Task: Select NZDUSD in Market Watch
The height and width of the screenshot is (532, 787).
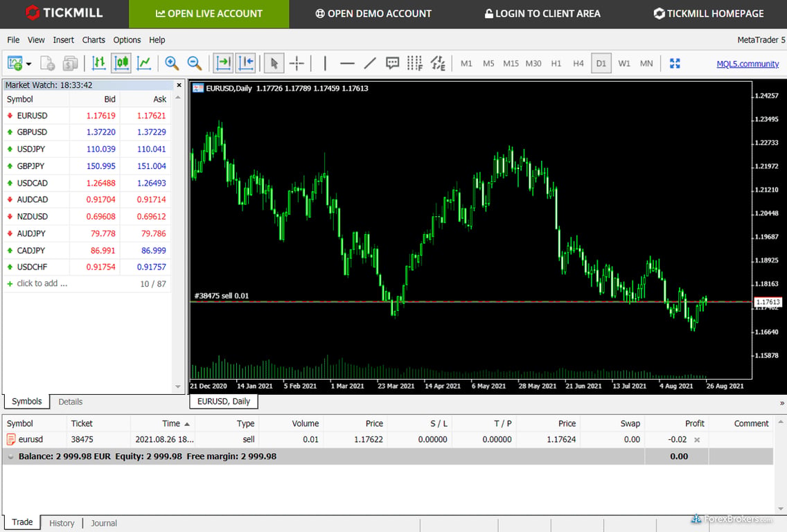Action: (x=87, y=216)
